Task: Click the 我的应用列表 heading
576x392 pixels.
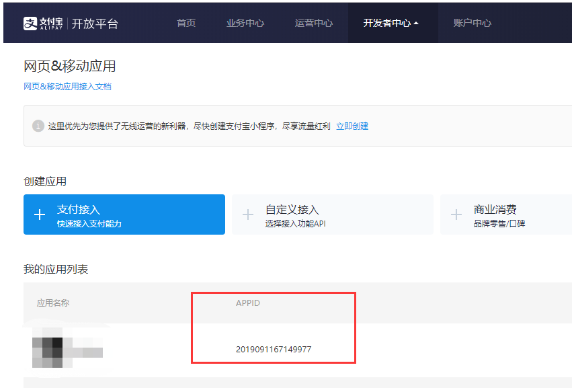Action: coord(56,270)
